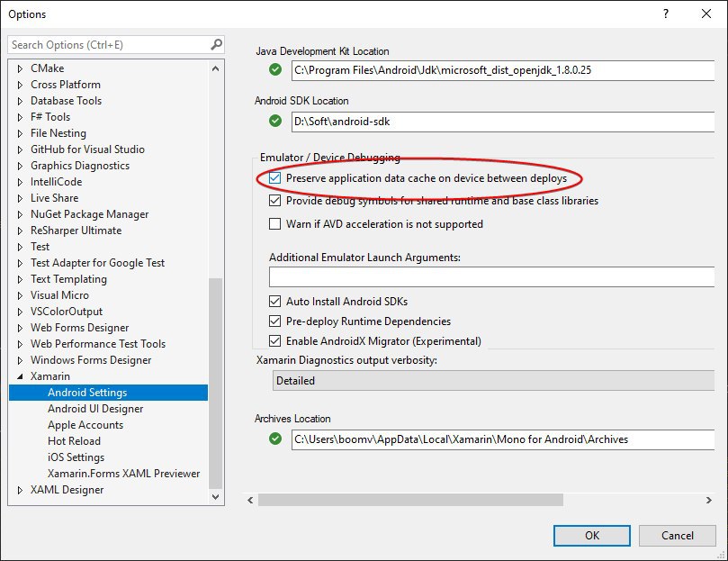Click tree scrollbar up arrow
Image resolution: width=728 pixels, height=561 pixels.
point(215,68)
